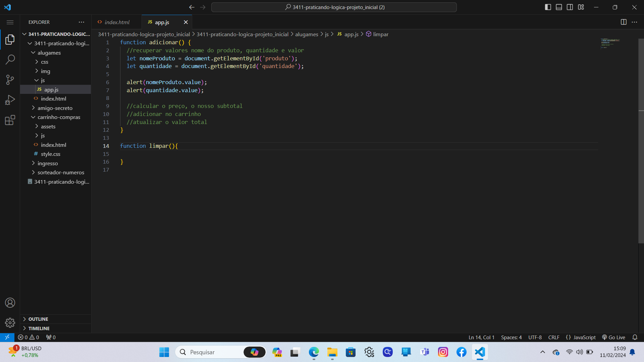
Task: Click the js breadcrumb segment
Action: click(x=327, y=34)
